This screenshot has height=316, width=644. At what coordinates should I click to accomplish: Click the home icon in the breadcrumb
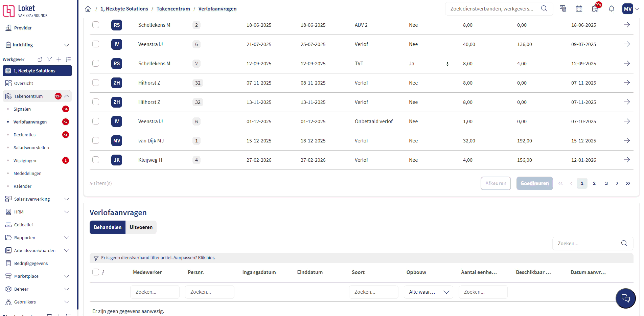pyautogui.click(x=88, y=9)
